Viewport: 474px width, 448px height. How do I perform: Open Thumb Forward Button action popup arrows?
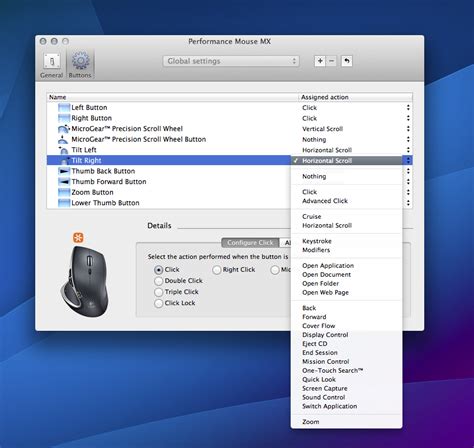(x=408, y=182)
